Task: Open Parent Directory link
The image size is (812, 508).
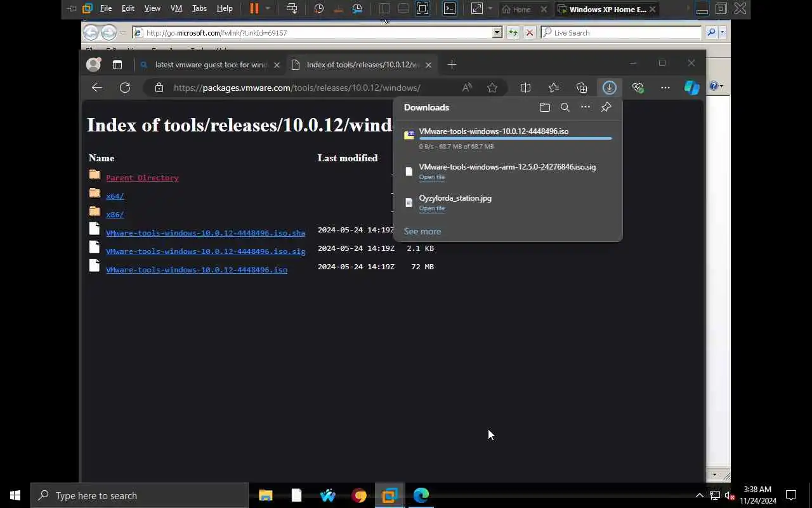Action: pos(142,178)
